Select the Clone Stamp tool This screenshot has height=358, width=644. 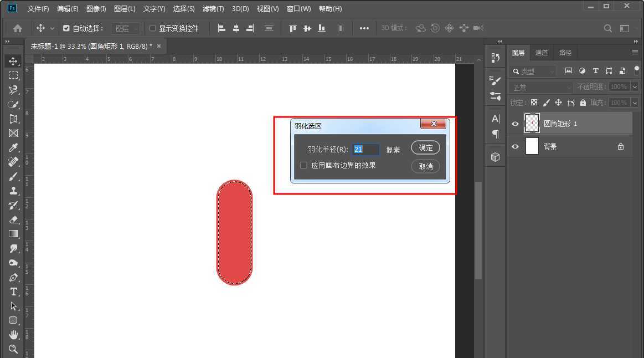(13, 191)
